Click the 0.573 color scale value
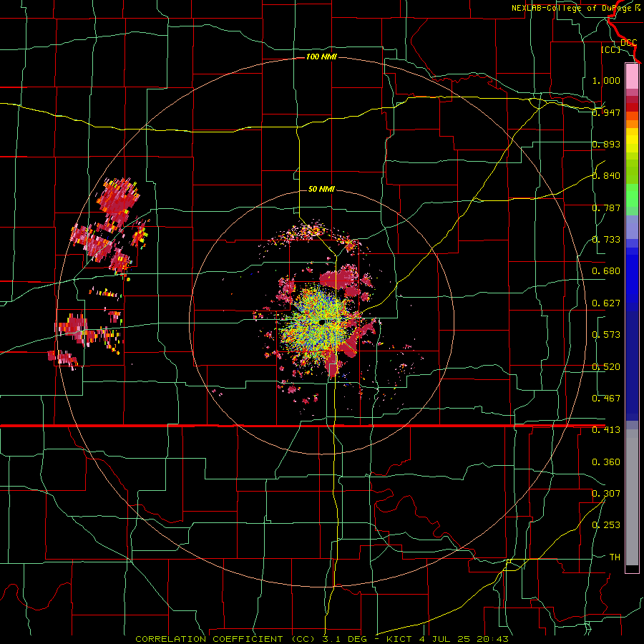This screenshot has width=644, height=644. [x=606, y=335]
